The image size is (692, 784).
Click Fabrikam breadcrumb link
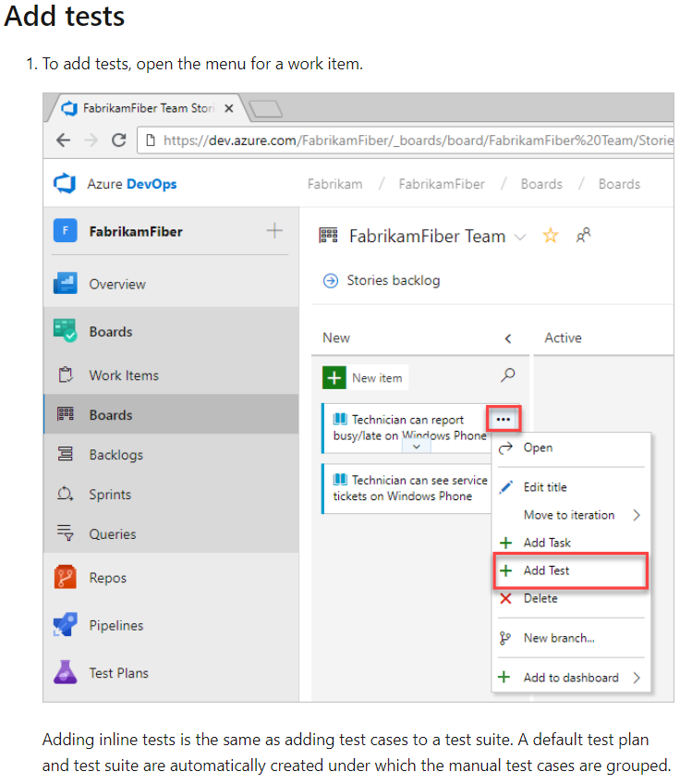[x=334, y=184]
